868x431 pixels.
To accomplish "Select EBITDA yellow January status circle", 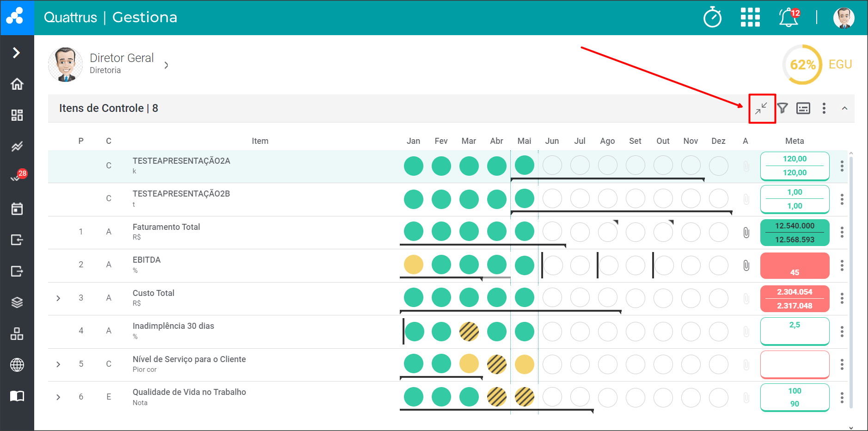I will click(x=413, y=265).
